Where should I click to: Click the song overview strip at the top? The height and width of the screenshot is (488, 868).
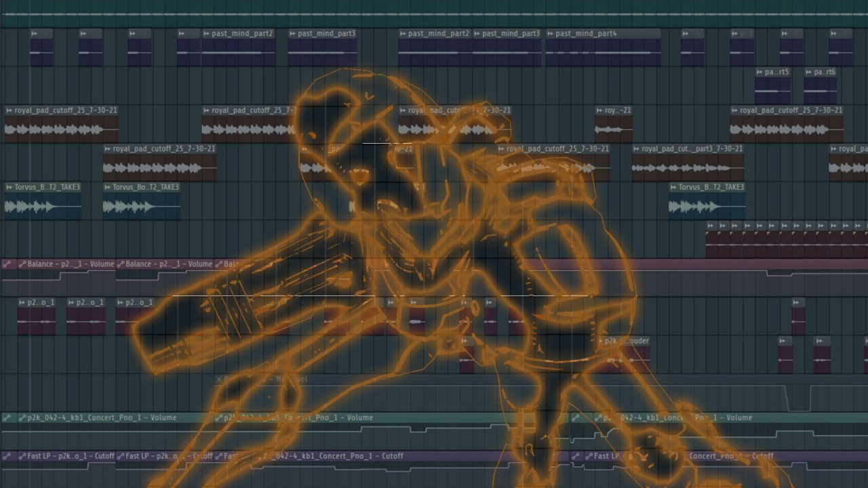pyautogui.click(x=434, y=14)
